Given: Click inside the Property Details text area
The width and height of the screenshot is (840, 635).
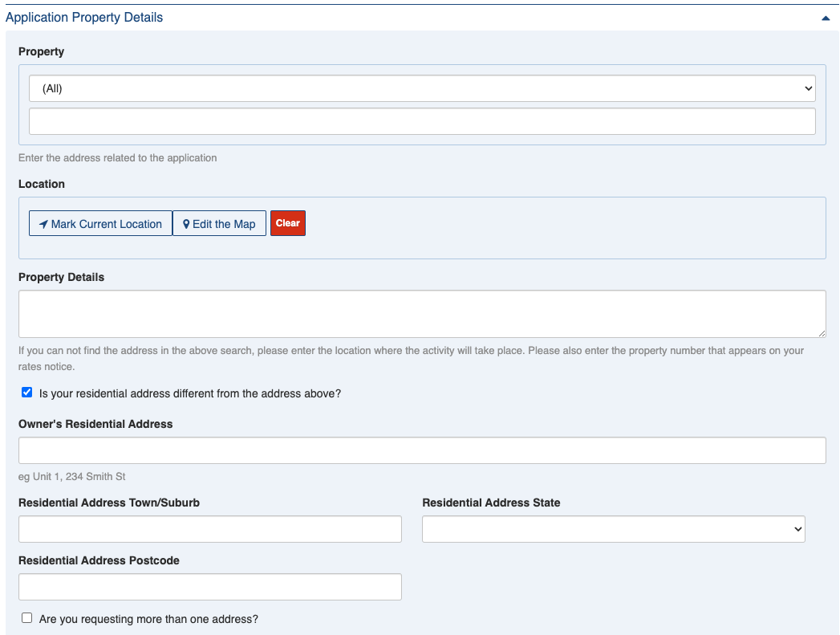Looking at the screenshot, I should pyautogui.click(x=421, y=314).
